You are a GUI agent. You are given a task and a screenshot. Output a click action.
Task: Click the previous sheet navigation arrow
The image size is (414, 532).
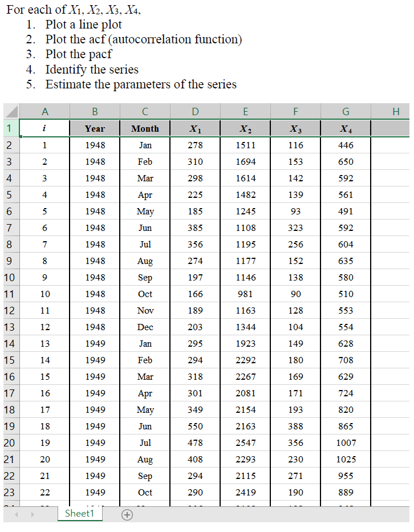pos(15,514)
